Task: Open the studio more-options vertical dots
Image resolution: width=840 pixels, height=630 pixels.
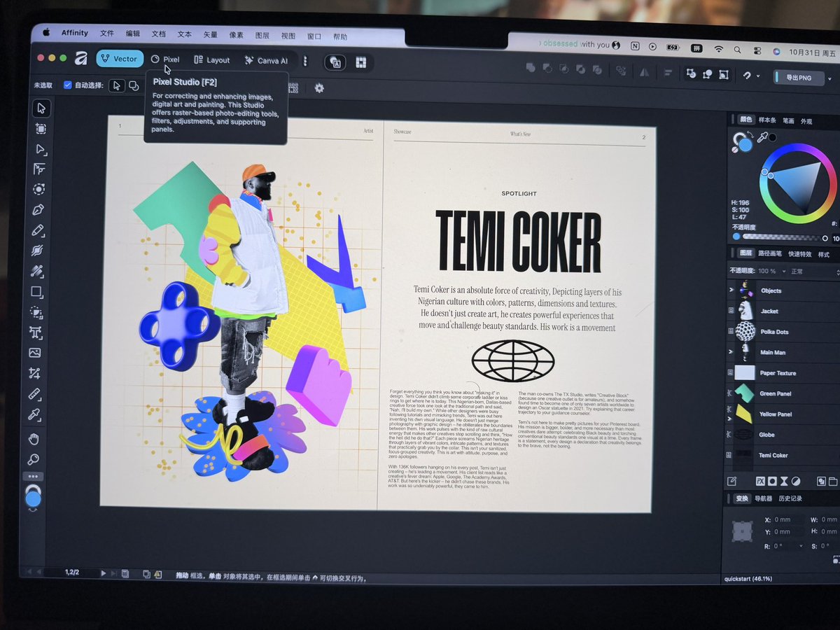Action: coord(304,61)
